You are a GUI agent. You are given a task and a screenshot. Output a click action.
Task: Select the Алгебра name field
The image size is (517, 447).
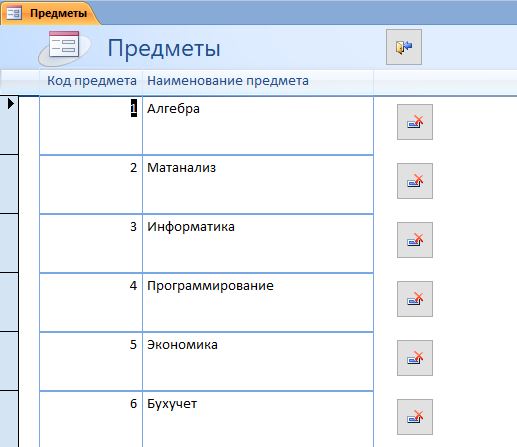click(258, 125)
